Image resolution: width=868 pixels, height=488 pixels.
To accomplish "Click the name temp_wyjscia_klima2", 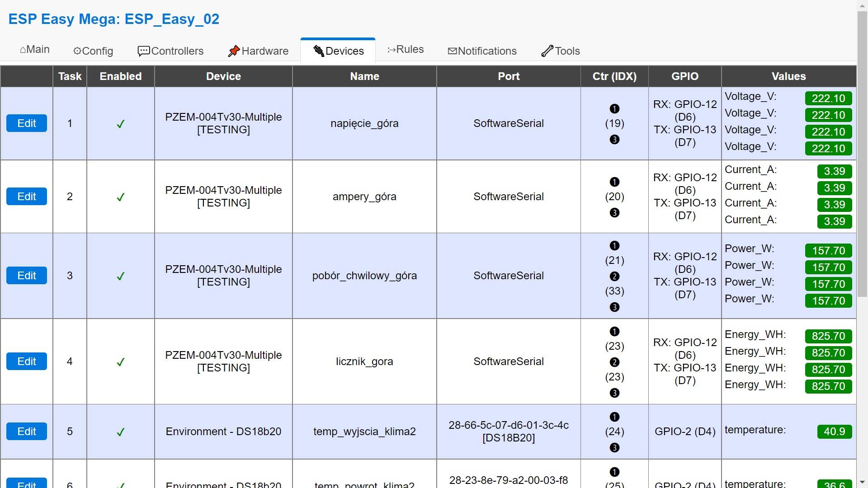I will coord(364,432).
